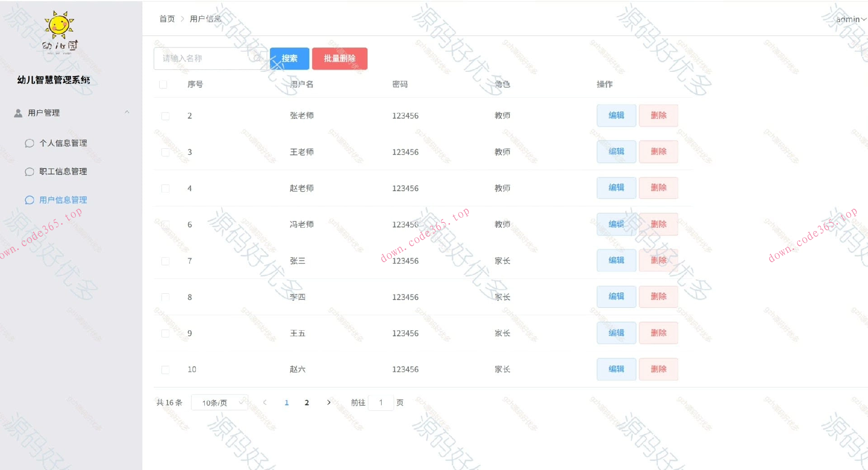Screen dimensions: 868x470
Task: Open 首页 from the breadcrumb
Action: (166, 19)
